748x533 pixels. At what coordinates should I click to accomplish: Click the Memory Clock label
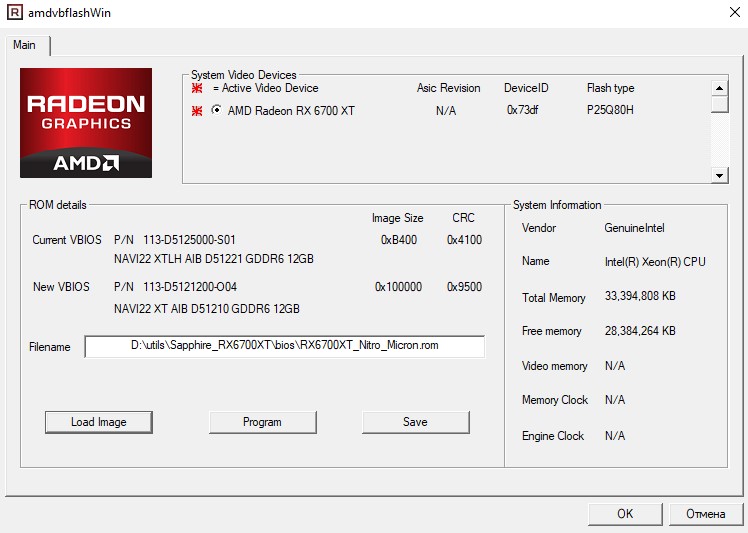(x=555, y=400)
